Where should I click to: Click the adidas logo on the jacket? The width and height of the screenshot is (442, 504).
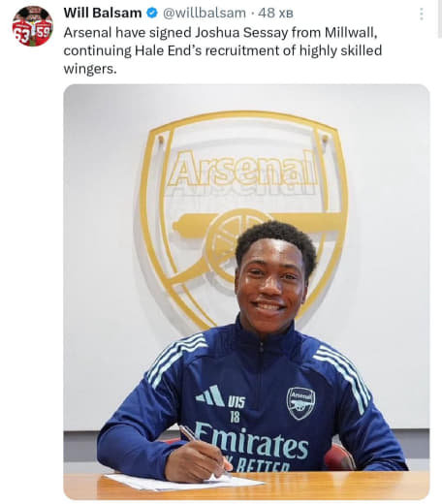point(210,395)
